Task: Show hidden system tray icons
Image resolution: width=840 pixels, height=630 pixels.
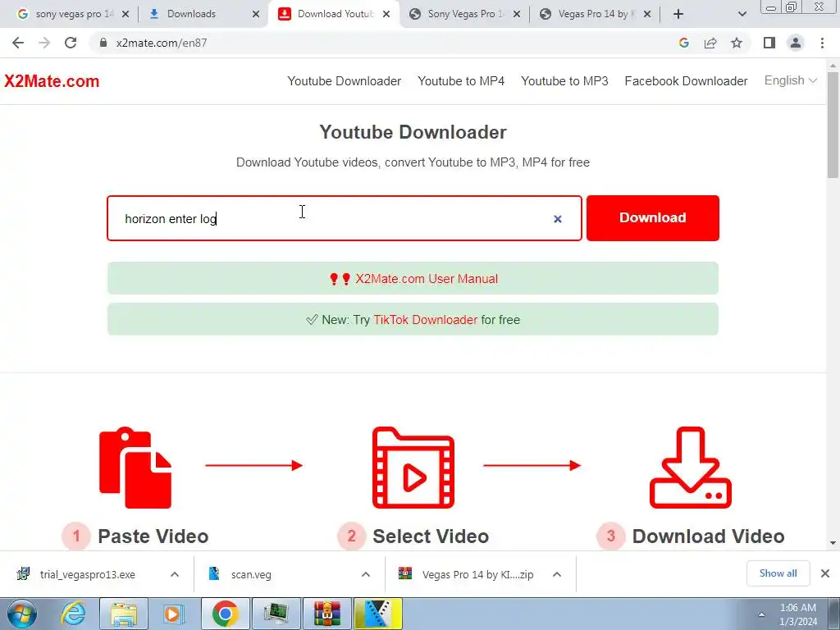Action: [761, 615]
